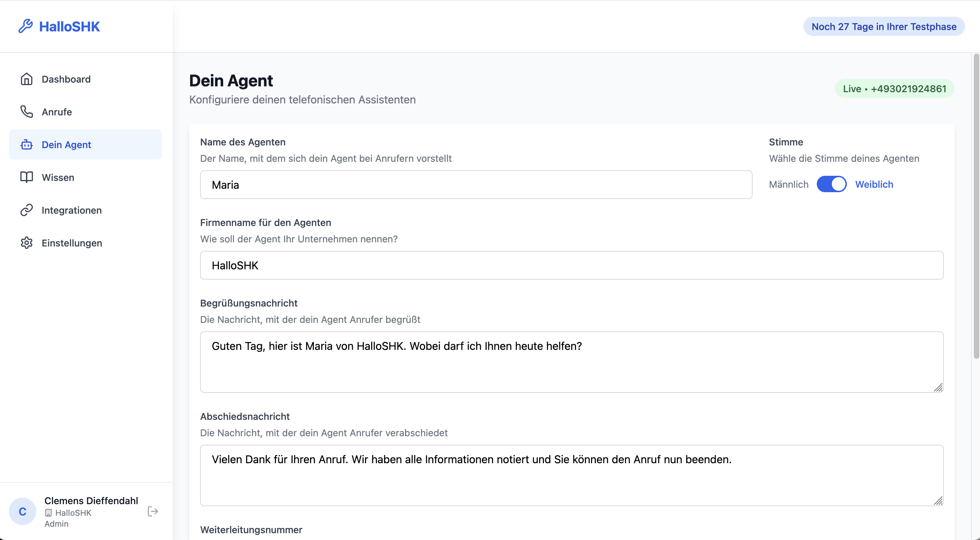Click the Integrationen link icon
This screenshot has width=980, height=540.
(27, 210)
